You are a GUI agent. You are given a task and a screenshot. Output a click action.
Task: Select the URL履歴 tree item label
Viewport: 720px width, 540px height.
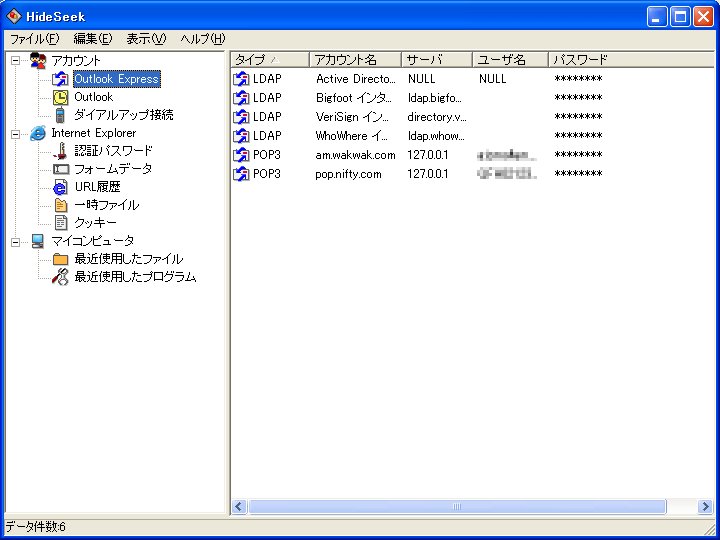click(97, 187)
